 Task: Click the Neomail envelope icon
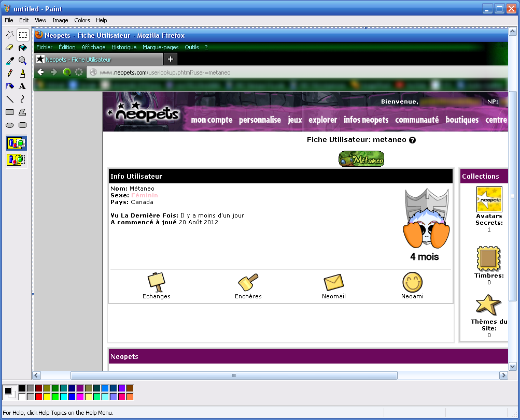334,283
